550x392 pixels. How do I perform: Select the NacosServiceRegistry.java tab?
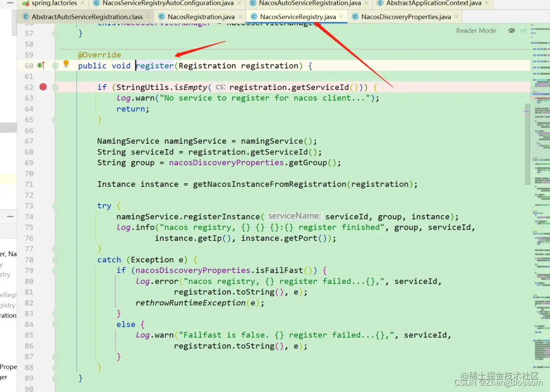[x=298, y=17]
